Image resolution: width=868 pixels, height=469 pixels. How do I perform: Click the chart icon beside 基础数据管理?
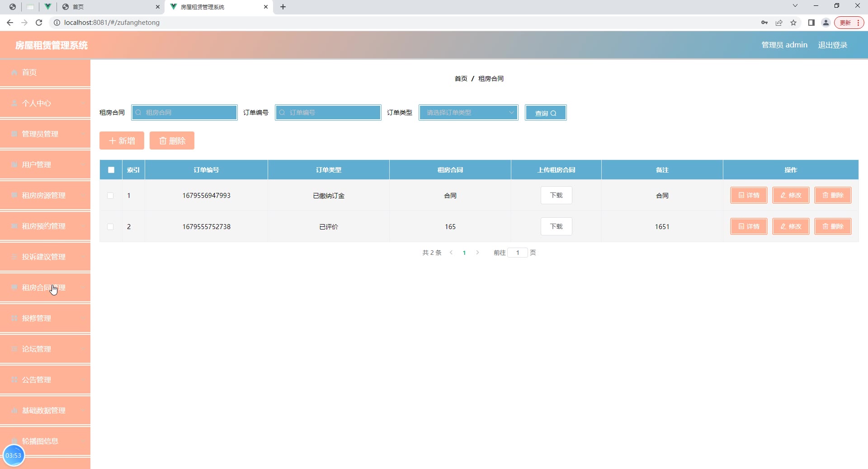point(14,410)
